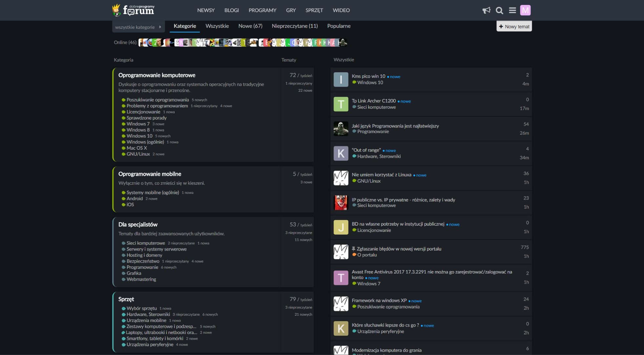The height and width of the screenshot is (355, 644).
Task: Open the SPRZĘT navigation item
Action: point(314,10)
